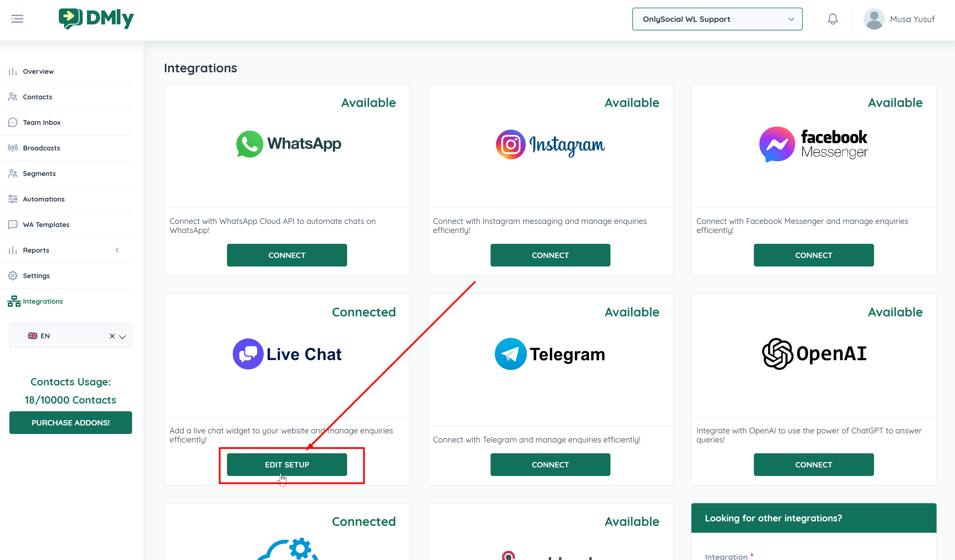
Task: Open Contacts in the sidebar
Action: tap(37, 97)
